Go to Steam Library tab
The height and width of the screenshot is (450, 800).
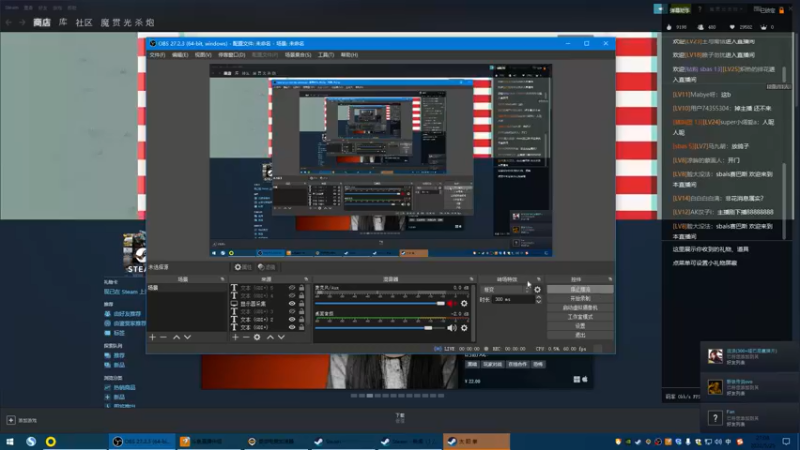coord(63,22)
